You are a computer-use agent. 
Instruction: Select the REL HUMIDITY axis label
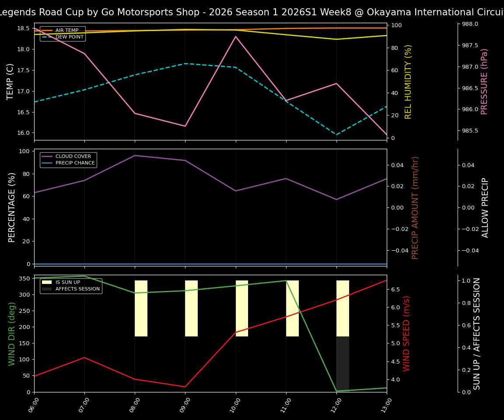click(409, 82)
